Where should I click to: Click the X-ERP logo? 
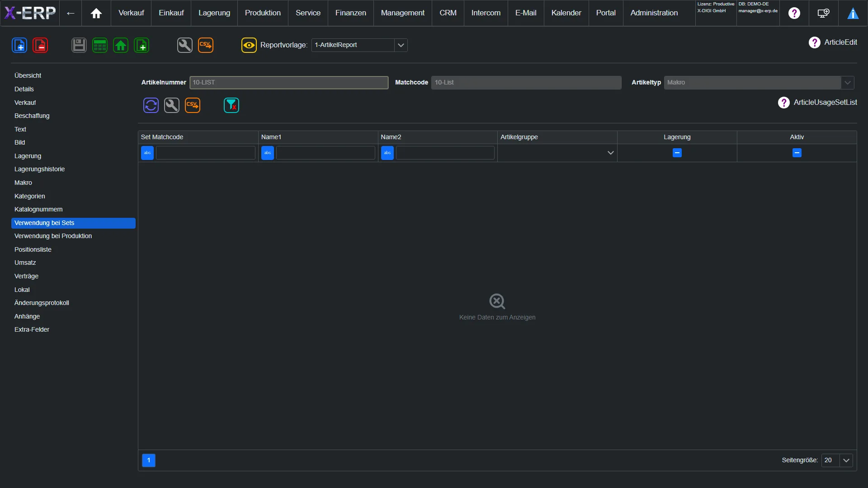pyautogui.click(x=30, y=13)
